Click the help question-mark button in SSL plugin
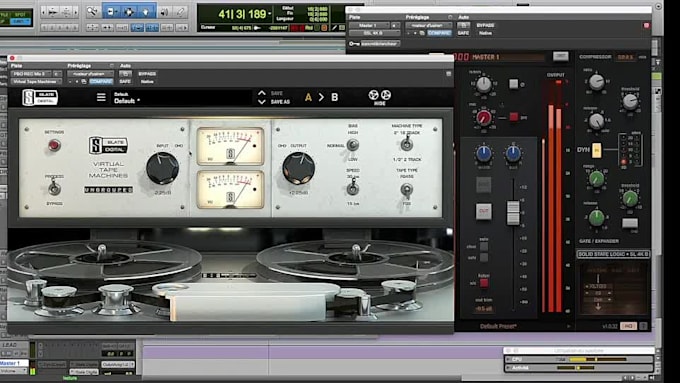The image size is (680, 383). point(644,326)
